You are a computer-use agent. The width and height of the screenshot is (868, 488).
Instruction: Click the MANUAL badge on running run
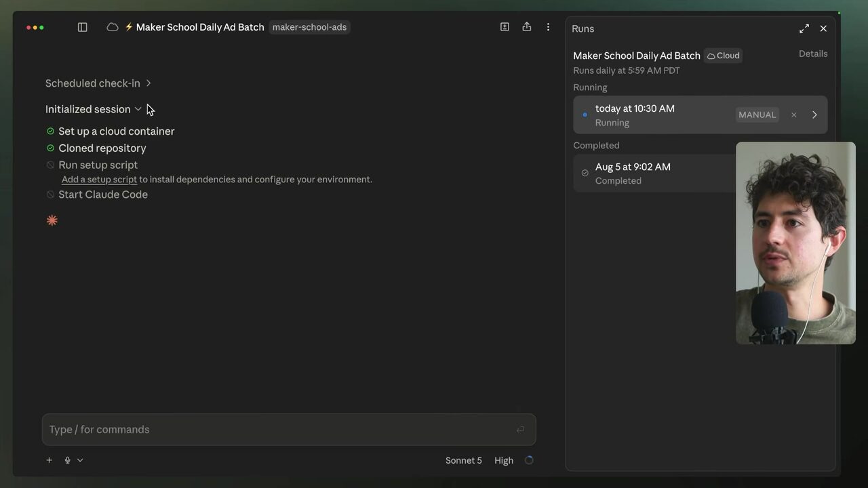[757, 115]
